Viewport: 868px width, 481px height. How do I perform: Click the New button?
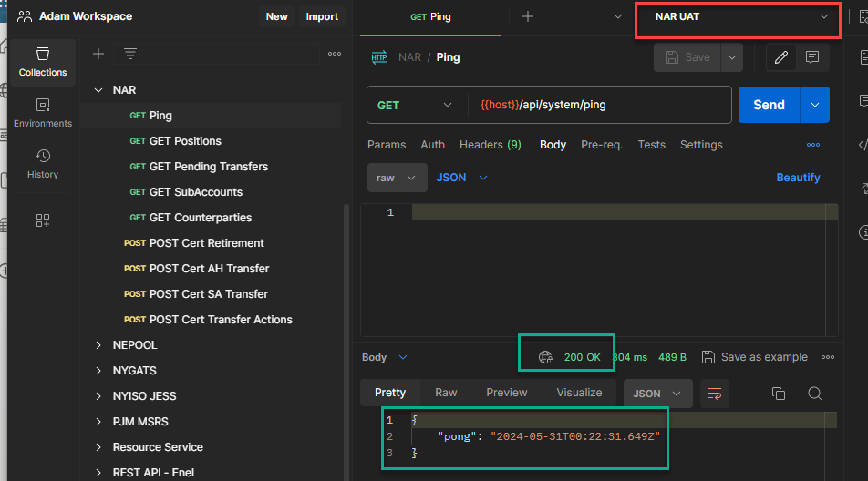(277, 16)
